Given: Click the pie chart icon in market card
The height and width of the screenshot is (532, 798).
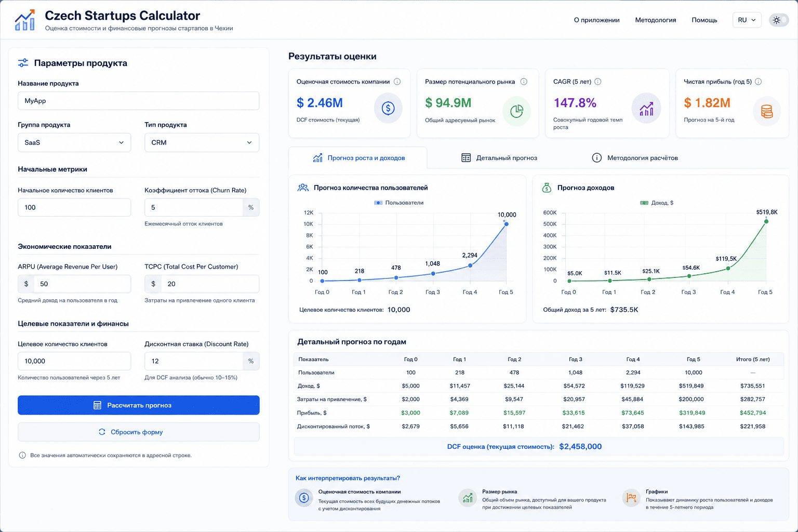Looking at the screenshot, I should coord(516,111).
